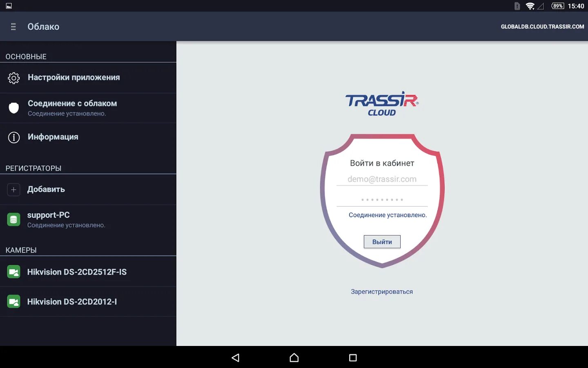Image resolution: width=588 pixels, height=368 pixels.
Task: Click the ОСНОВНЫЕ section header
Action: pos(26,56)
